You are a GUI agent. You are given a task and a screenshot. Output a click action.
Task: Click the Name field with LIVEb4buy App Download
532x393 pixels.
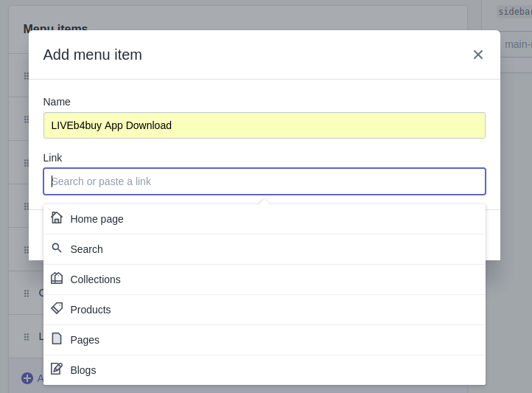click(x=265, y=125)
